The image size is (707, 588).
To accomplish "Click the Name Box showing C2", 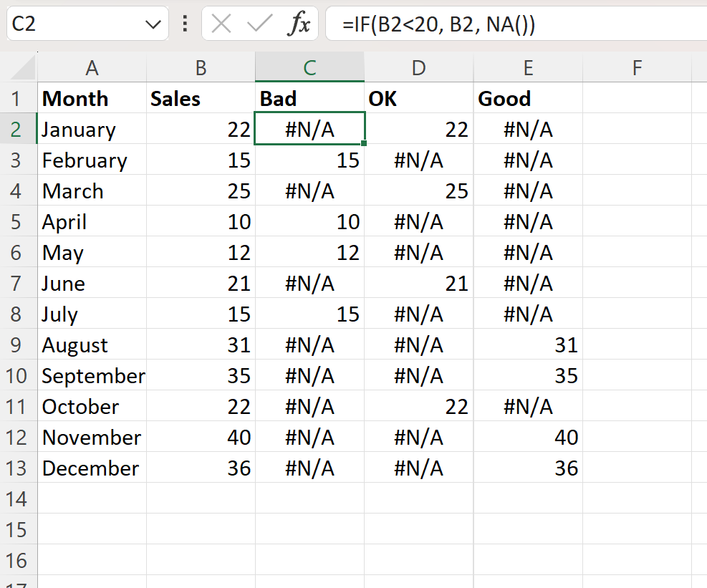I will coord(72,25).
